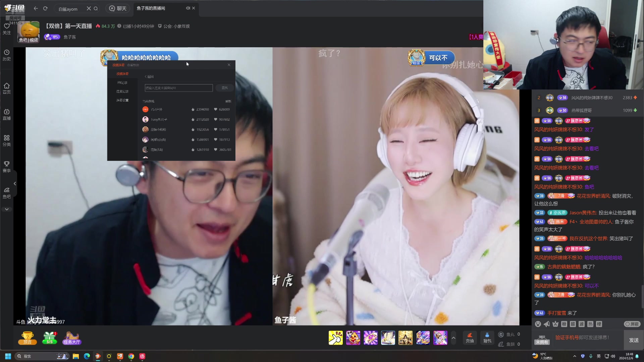Image resolution: width=644 pixels, height=362 pixels.
Task: Click the search magnifier icon
Action: [x=96, y=9]
